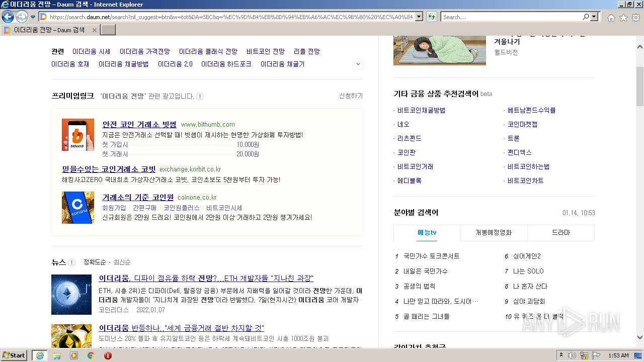Open the Chrome icon in the taskbar

[x=91, y=355]
